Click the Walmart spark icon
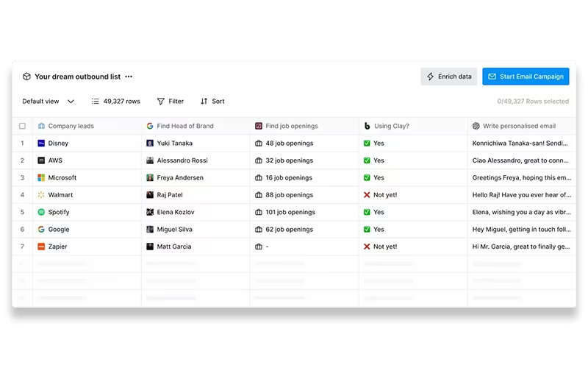Image resolution: width=588 pixels, height=368 pixels. [x=41, y=195]
